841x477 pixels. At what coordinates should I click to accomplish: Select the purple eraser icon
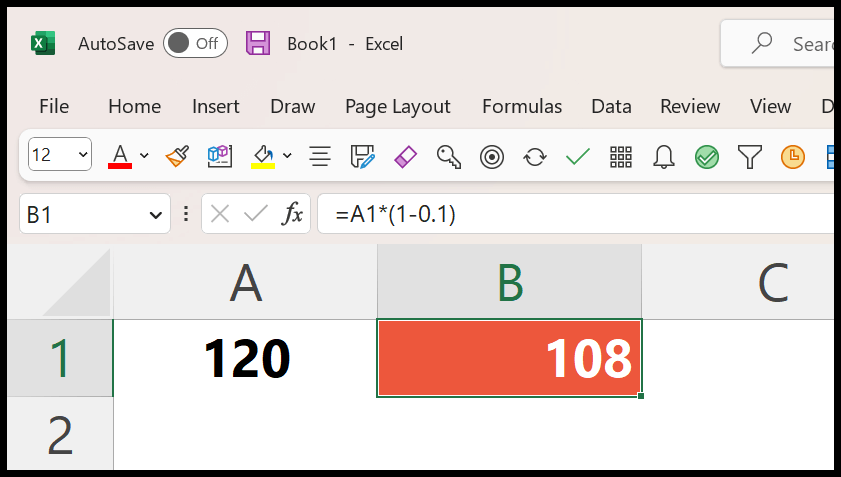pos(405,157)
